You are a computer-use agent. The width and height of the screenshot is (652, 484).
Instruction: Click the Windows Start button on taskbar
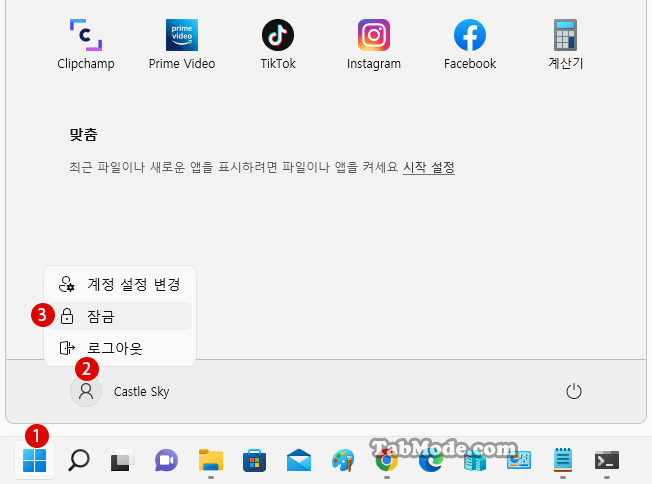point(35,460)
